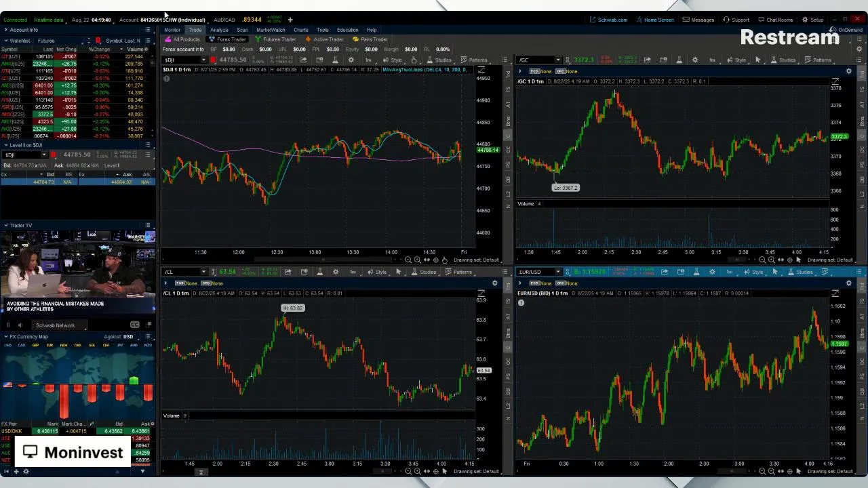This screenshot has width=868, height=488.
Task: Pause the Trader TV video
Action: click(8, 325)
